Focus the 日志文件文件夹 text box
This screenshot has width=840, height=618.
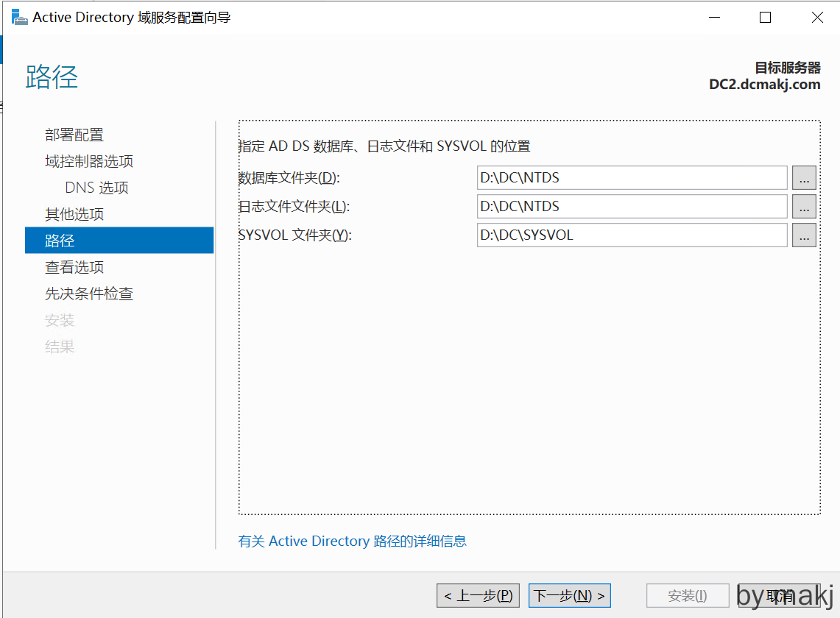(x=632, y=207)
